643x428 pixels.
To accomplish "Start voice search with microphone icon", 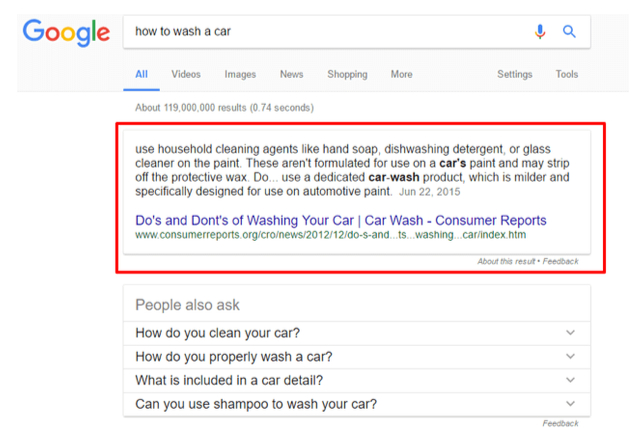I will pyautogui.click(x=540, y=32).
